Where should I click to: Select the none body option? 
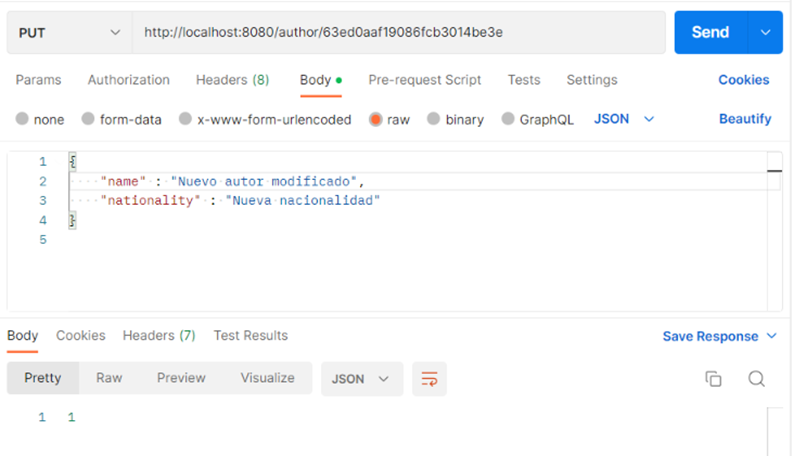click(23, 119)
